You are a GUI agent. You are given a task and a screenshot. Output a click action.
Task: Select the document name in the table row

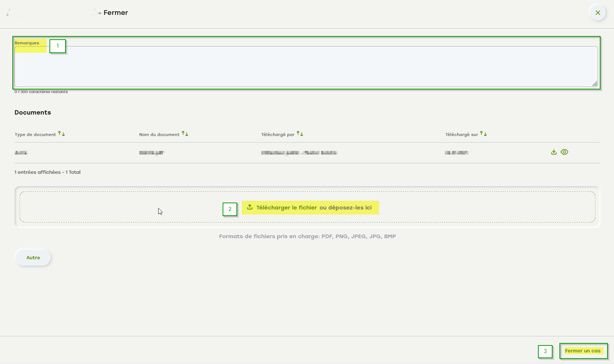click(152, 153)
